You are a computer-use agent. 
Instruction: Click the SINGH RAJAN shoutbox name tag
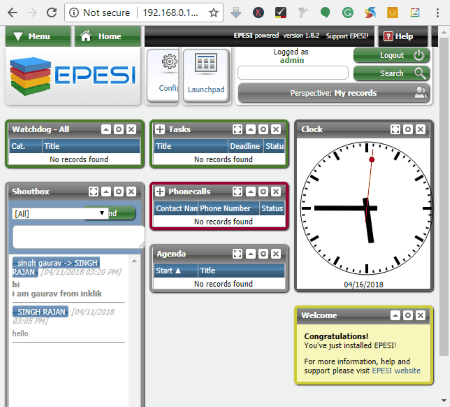coord(40,312)
